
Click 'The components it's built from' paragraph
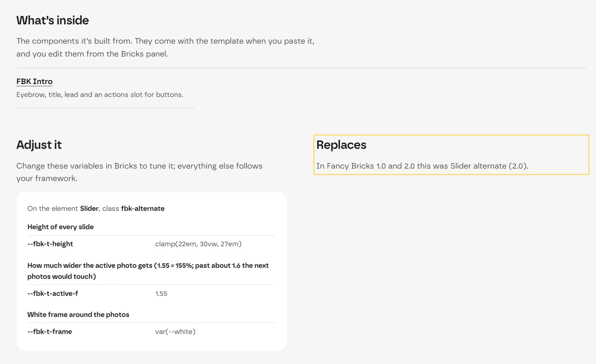click(165, 47)
